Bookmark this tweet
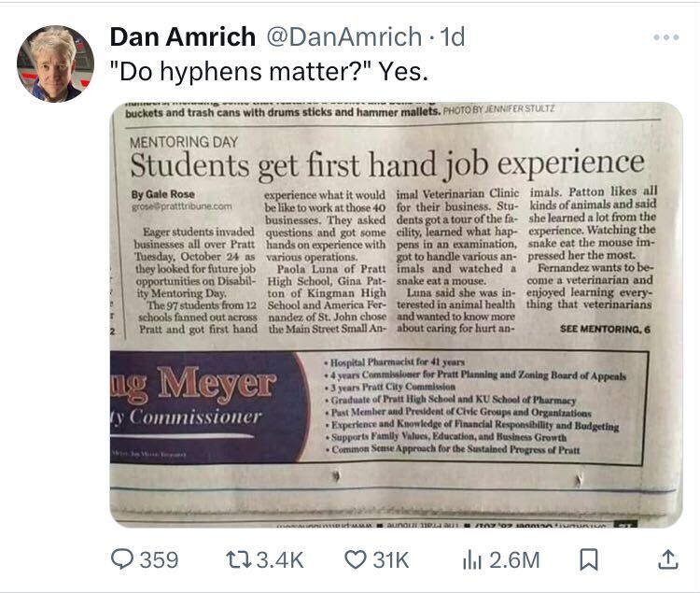Screen dimensions: 700x593 click(589, 559)
